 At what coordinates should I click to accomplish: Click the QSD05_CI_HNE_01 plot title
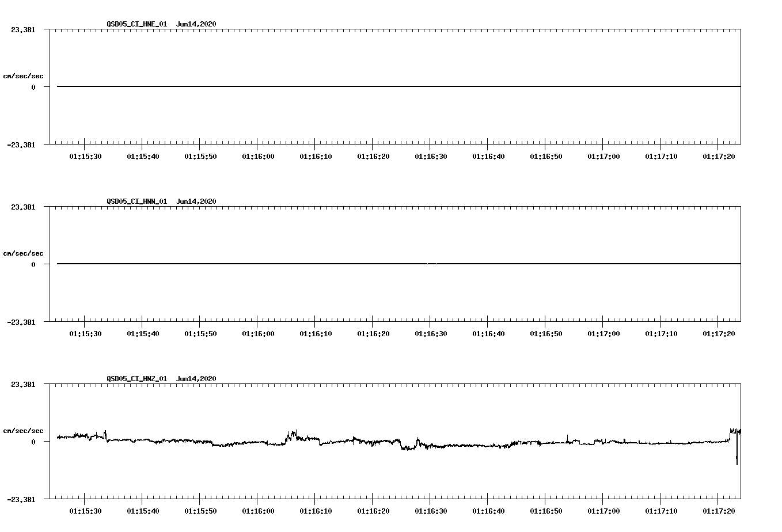pos(137,24)
